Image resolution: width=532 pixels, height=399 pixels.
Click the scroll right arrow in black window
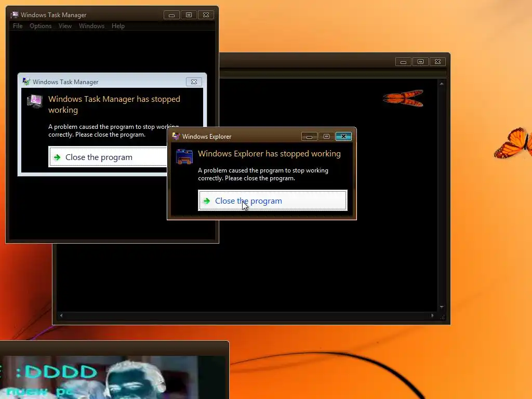tap(432, 315)
